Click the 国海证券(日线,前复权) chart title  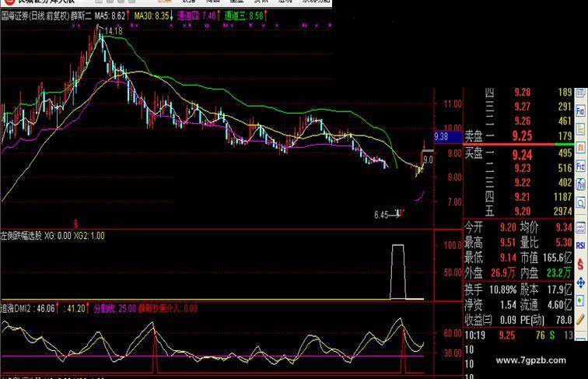35,16
